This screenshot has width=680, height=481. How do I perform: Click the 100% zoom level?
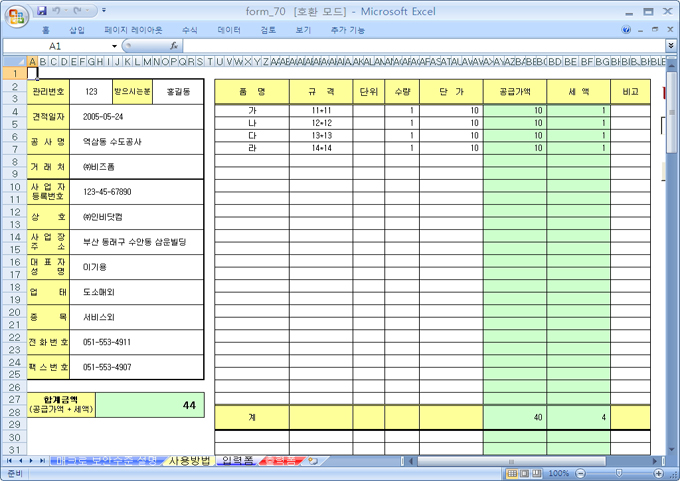click(559, 473)
